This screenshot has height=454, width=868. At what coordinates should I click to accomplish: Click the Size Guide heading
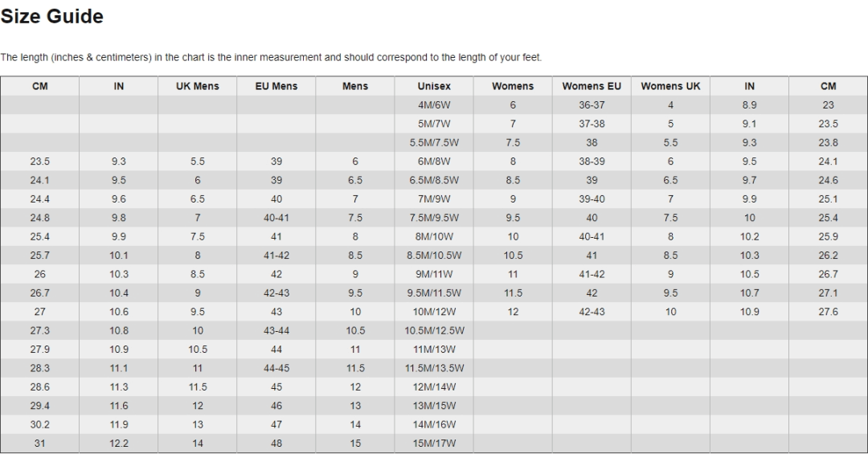click(x=52, y=17)
